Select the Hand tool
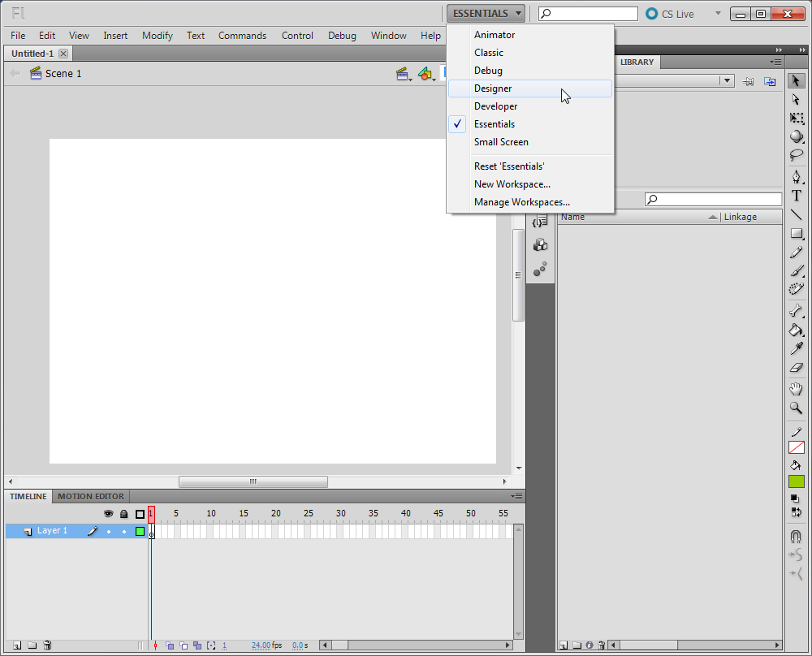812x656 pixels. click(x=796, y=389)
